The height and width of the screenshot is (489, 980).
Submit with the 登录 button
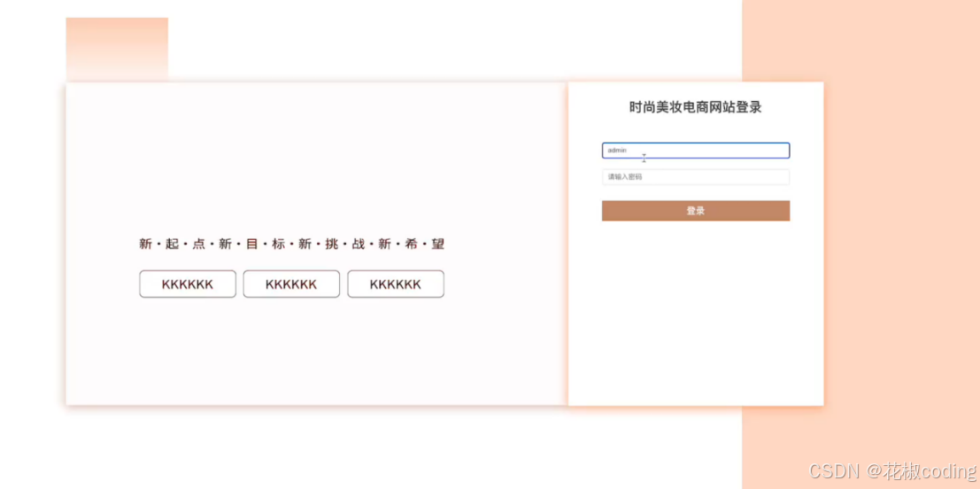click(696, 211)
